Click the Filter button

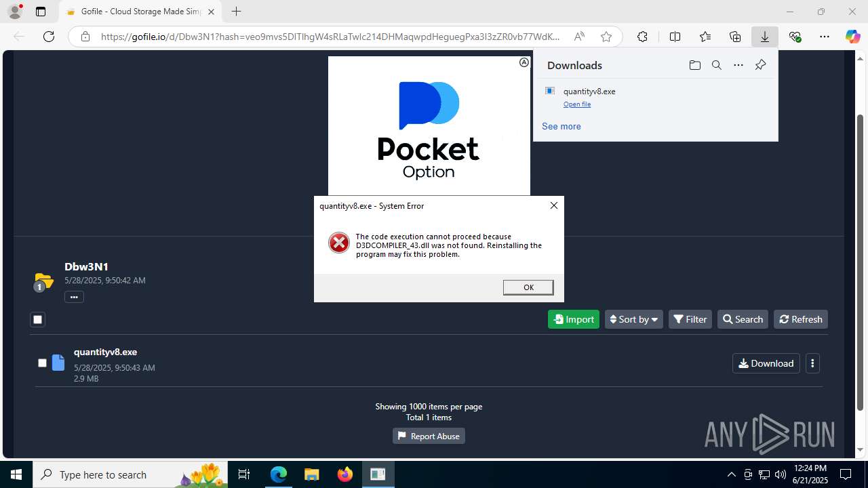(x=690, y=319)
